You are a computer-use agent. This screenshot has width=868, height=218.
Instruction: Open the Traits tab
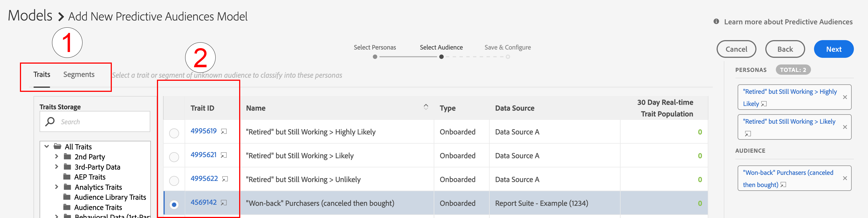[42, 74]
